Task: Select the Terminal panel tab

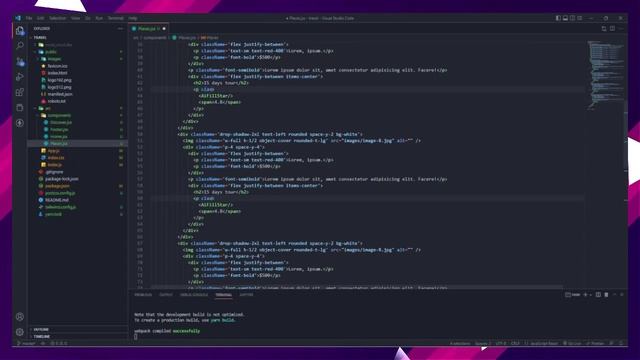Action: tap(224, 294)
